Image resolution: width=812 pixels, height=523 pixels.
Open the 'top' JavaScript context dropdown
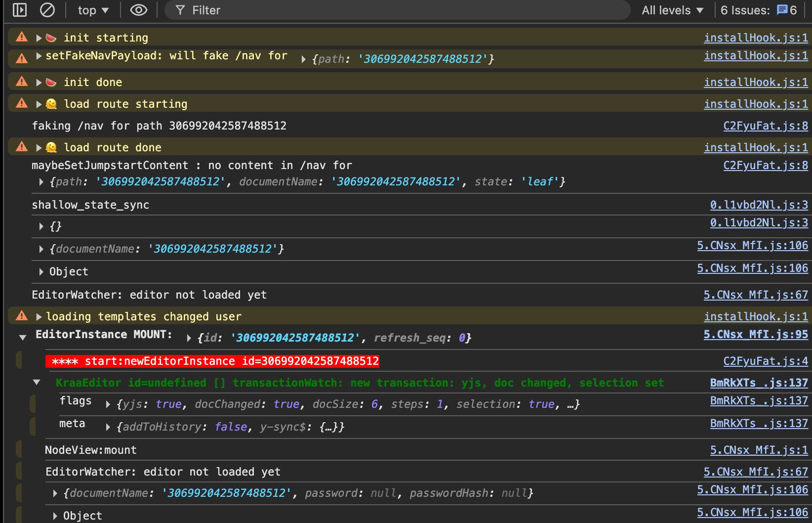coord(93,10)
